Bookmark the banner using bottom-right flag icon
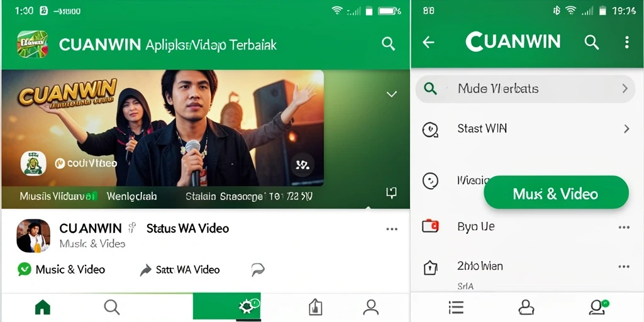This screenshot has height=322, width=644. pos(391,192)
